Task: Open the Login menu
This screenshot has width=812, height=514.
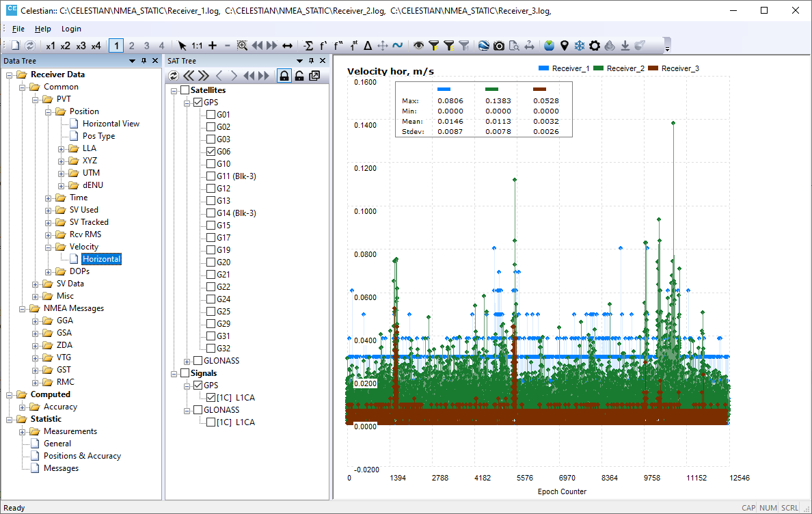Action: click(x=71, y=29)
